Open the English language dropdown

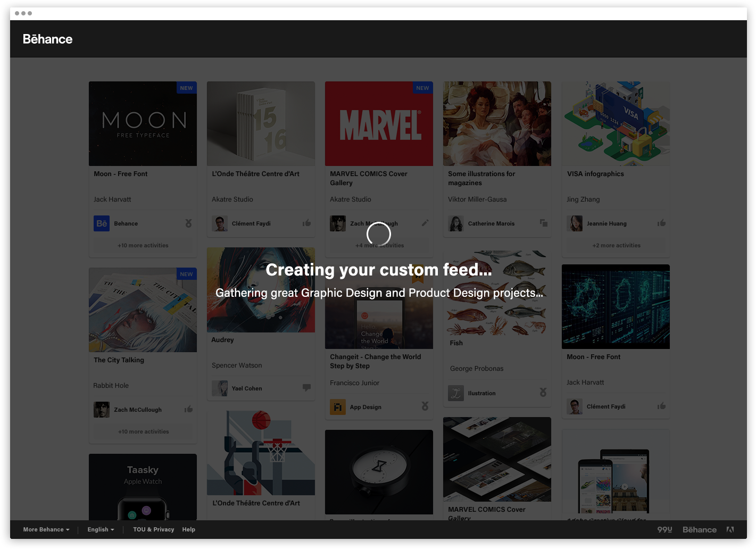point(101,529)
